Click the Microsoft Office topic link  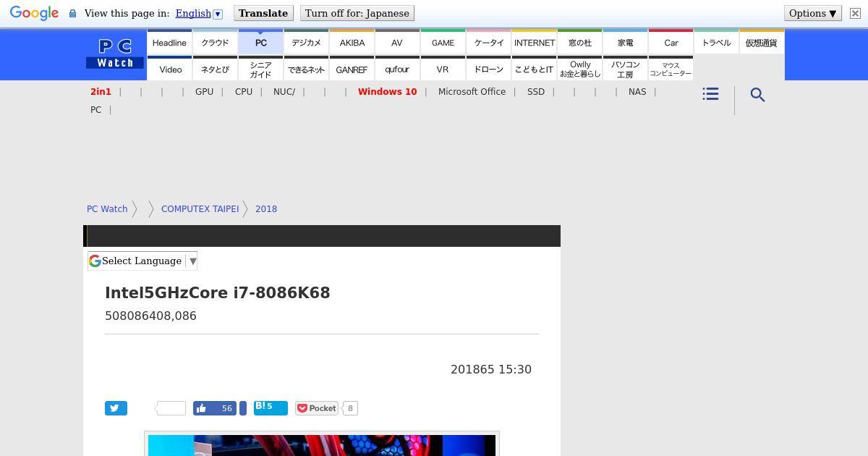472,91
